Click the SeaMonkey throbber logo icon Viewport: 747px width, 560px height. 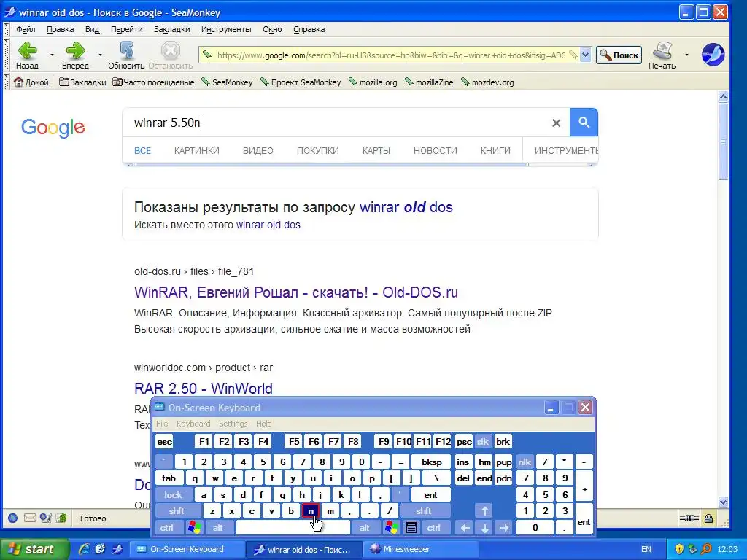click(x=713, y=54)
